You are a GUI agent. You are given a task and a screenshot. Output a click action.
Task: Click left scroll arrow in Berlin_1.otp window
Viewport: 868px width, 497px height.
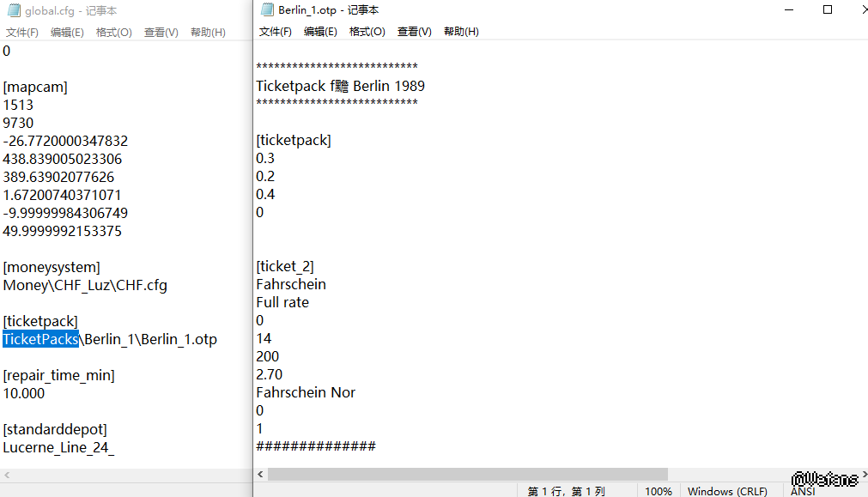(x=260, y=475)
